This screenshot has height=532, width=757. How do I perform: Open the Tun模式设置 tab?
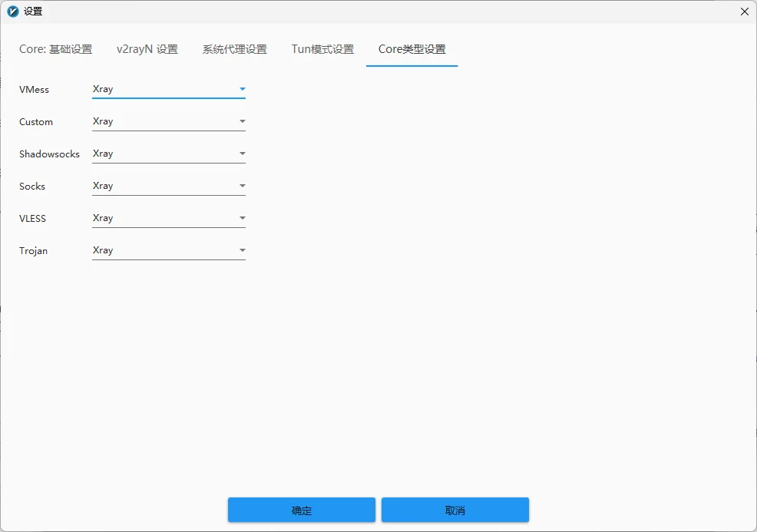point(322,48)
